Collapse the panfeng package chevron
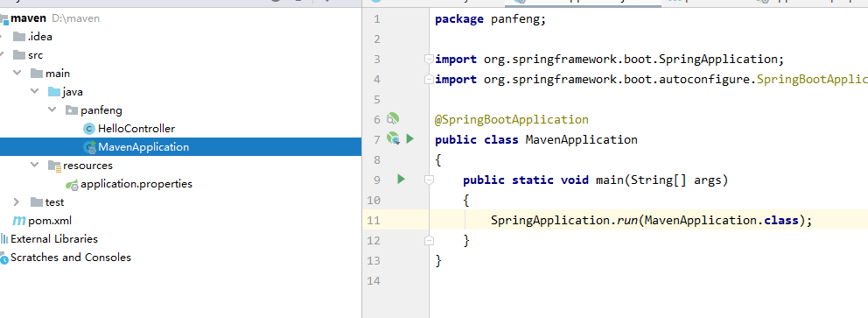Image resolution: width=868 pixels, height=318 pixels. point(52,110)
